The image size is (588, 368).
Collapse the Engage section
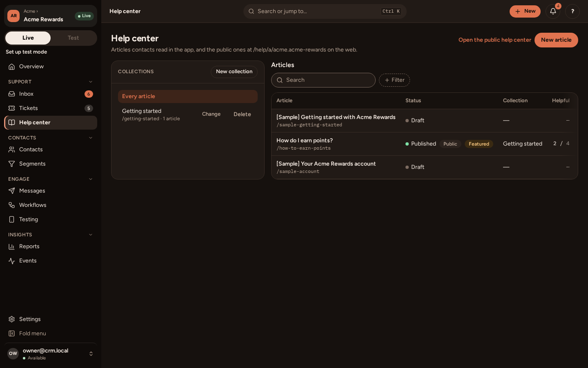pos(91,179)
